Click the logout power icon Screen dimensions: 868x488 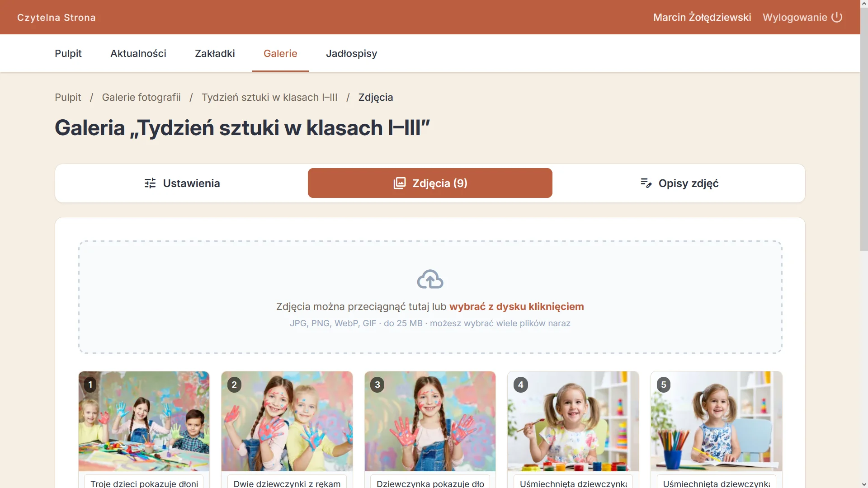coord(837,17)
